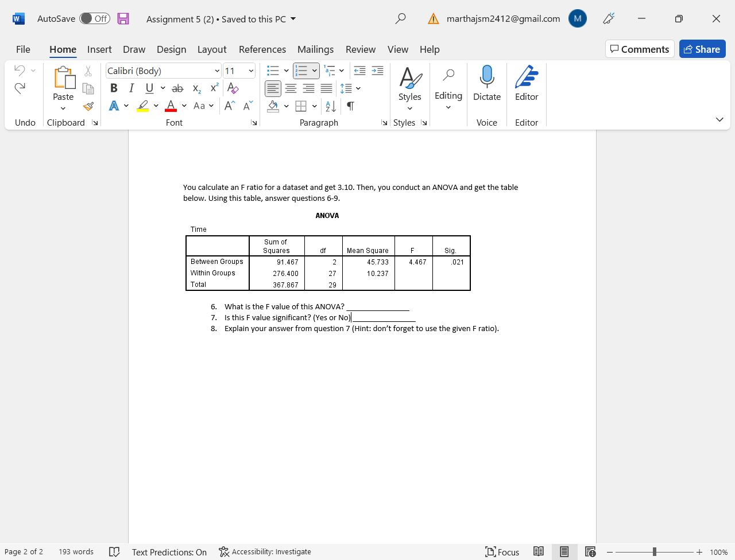The width and height of the screenshot is (735, 560).
Task: Apply strikethrough to selected text
Action: [177, 88]
